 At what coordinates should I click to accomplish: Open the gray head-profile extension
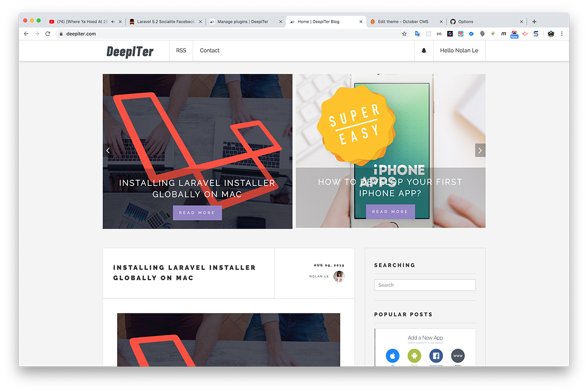click(482, 34)
